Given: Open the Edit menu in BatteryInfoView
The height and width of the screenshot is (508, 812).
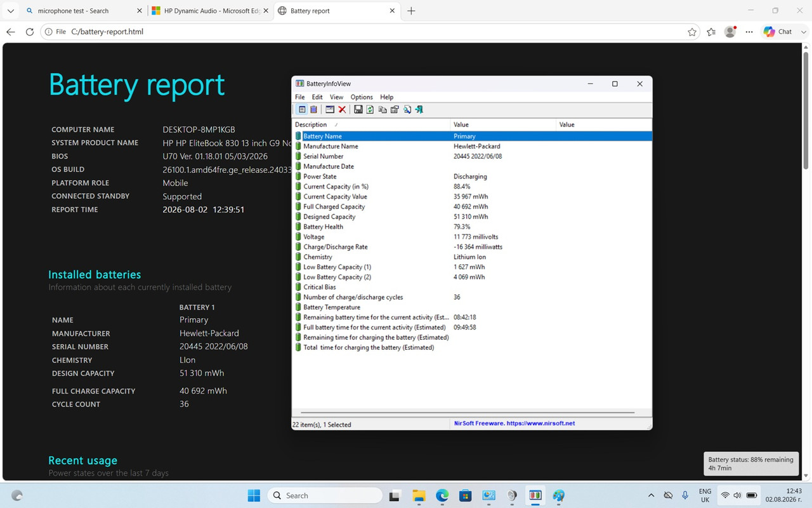Looking at the screenshot, I should [317, 97].
